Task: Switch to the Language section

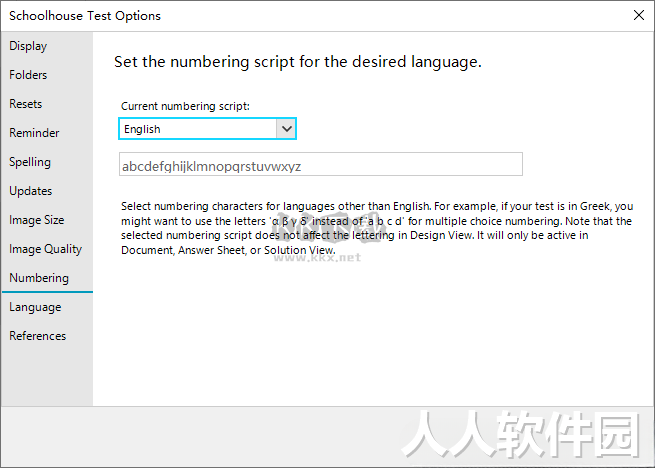Action: (35, 307)
